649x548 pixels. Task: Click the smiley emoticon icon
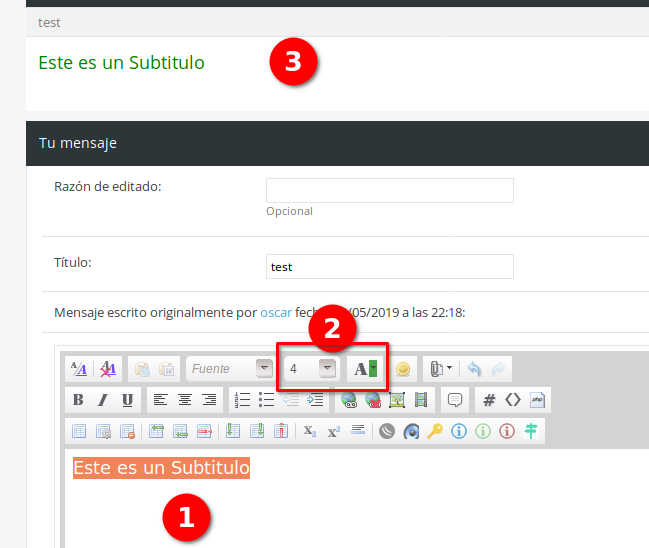[x=403, y=369]
